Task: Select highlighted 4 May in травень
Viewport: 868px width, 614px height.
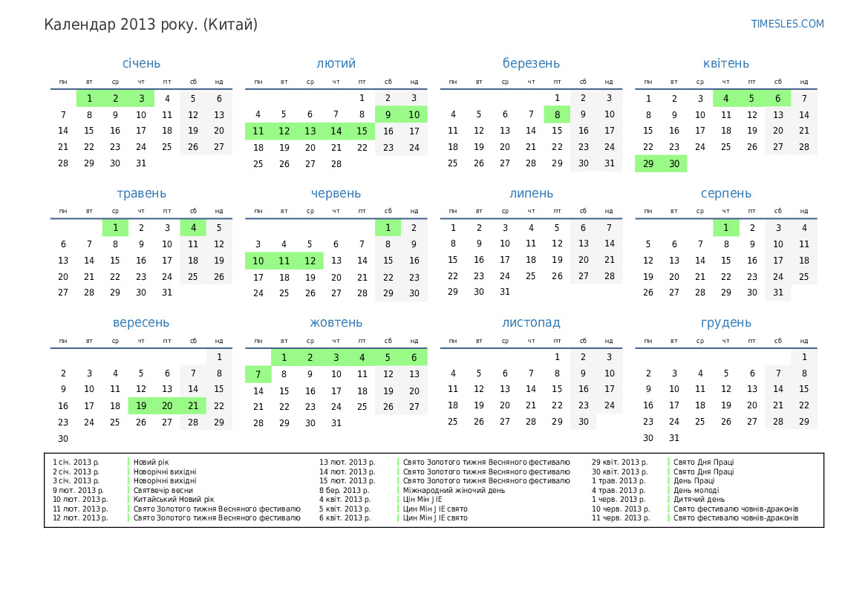Action: click(x=193, y=228)
